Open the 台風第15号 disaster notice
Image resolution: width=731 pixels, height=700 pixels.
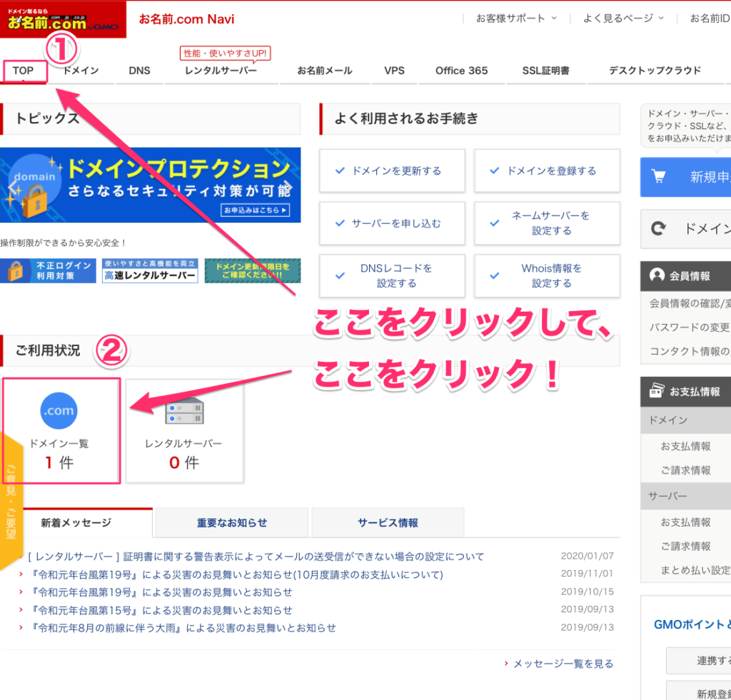tap(161, 611)
